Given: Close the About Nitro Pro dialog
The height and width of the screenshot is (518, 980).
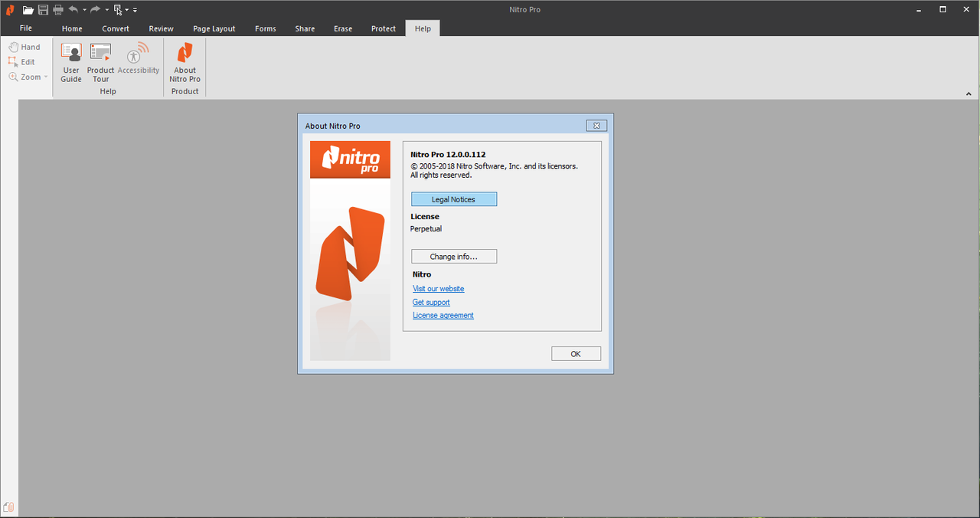Looking at the screenshot, I should pos(596,126).
